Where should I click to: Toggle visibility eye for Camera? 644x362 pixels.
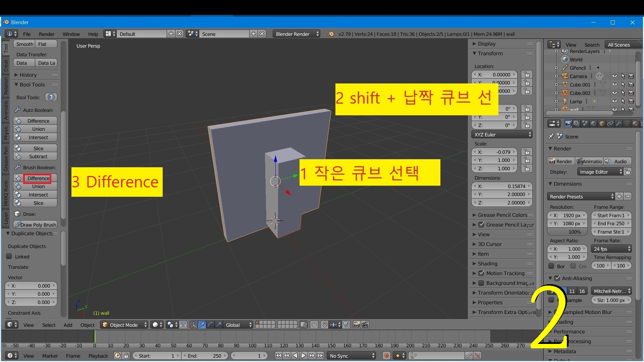click(x=614, y=76)
